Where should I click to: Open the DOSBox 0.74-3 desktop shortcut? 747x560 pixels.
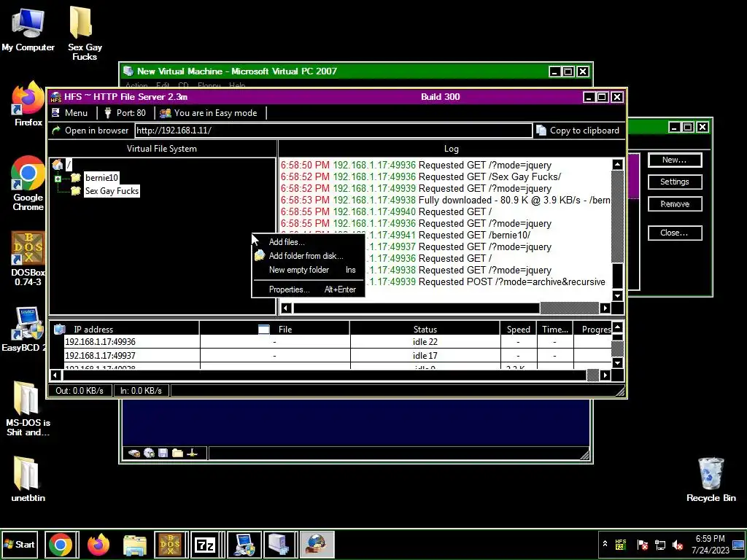click(x=28, y=259)
